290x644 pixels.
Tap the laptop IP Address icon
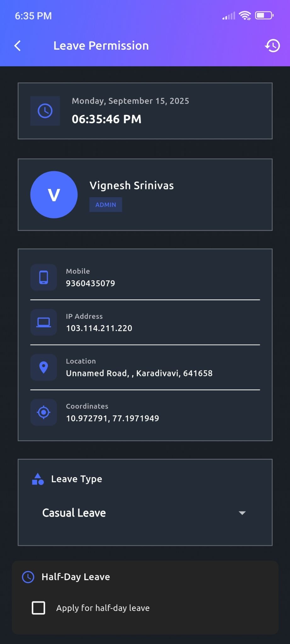[43, 322]
